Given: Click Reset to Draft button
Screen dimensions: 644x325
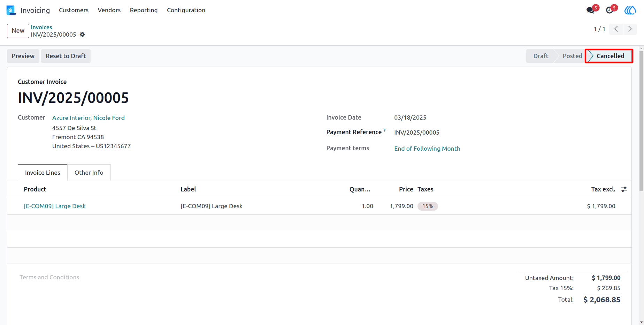Looking at the screenshot, I should tap(66, 56).
